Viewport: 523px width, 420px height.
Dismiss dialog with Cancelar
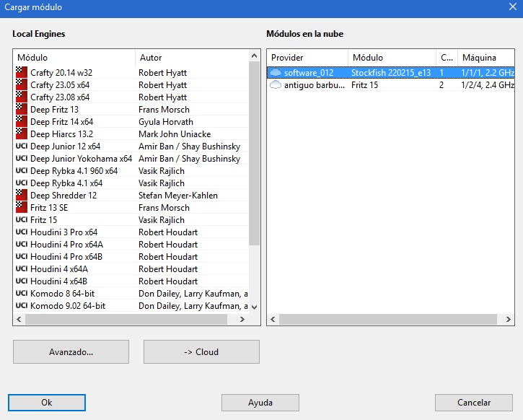474,403
